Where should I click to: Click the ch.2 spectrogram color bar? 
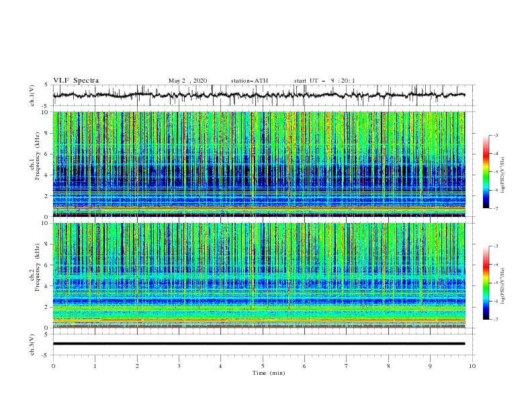(486, 283)
